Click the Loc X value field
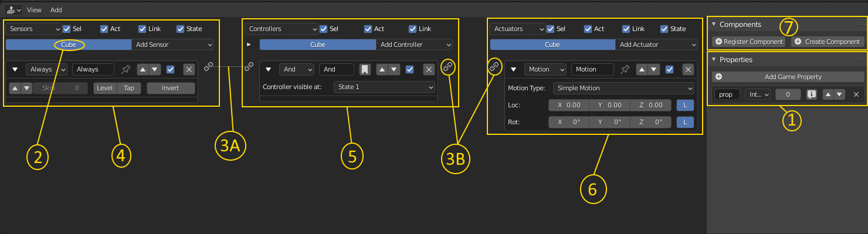The image size is (868, 234). tap(569, 105)
